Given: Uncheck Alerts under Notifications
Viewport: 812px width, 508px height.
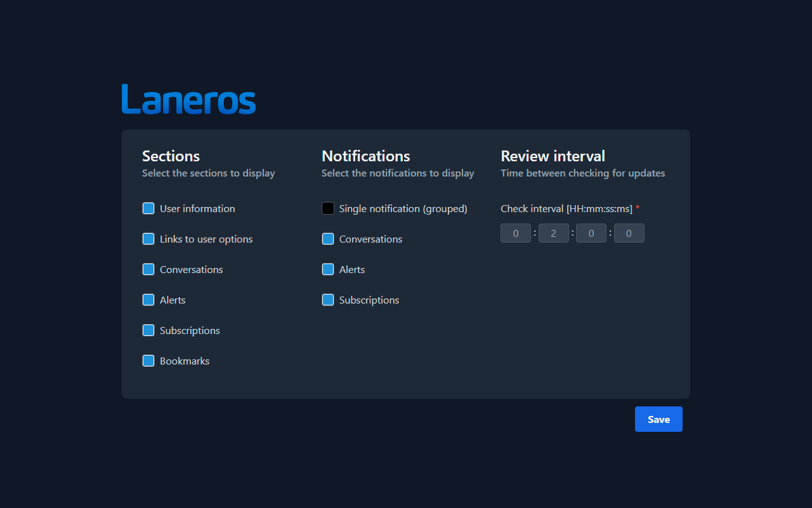Looking at the screenshot, I should 328,269.
